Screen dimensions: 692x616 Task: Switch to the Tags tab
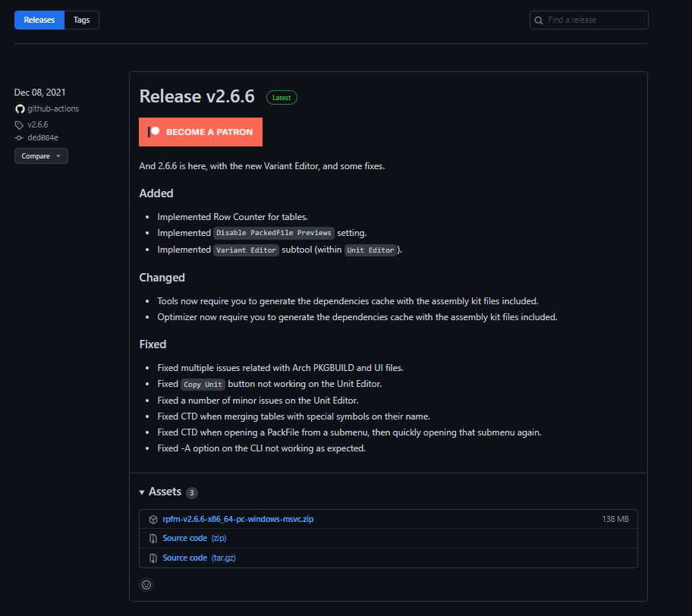(x=81, y=20)
